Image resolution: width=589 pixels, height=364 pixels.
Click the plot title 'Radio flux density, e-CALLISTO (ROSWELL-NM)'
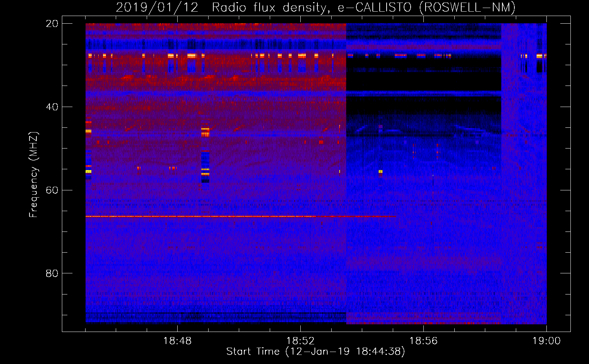click(363, 7)
